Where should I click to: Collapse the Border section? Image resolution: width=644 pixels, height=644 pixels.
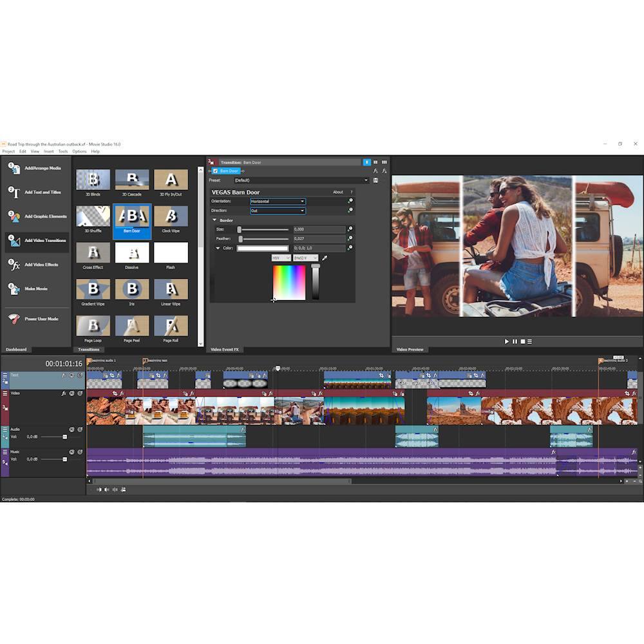(x=215, y=220)
